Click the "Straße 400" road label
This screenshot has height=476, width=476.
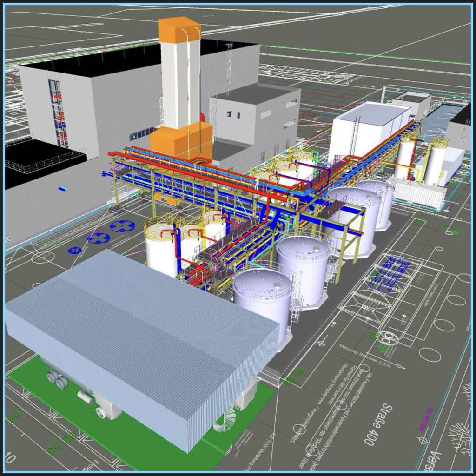click(378, 424)
